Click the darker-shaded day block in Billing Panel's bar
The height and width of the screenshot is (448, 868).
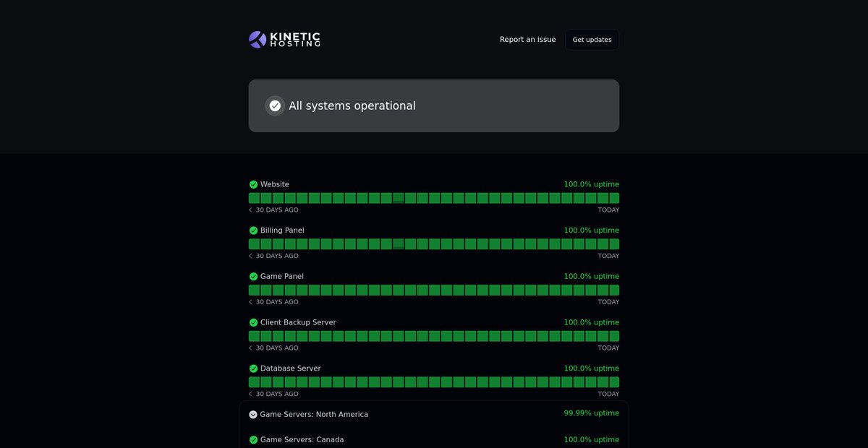pos(398,244)
